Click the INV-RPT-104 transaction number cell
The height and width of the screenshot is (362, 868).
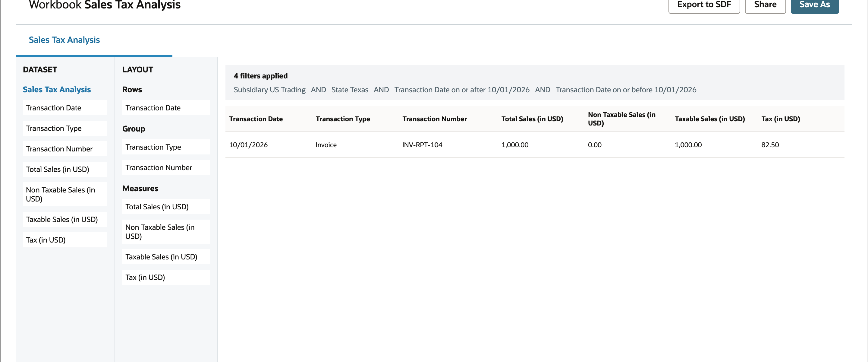422,145
